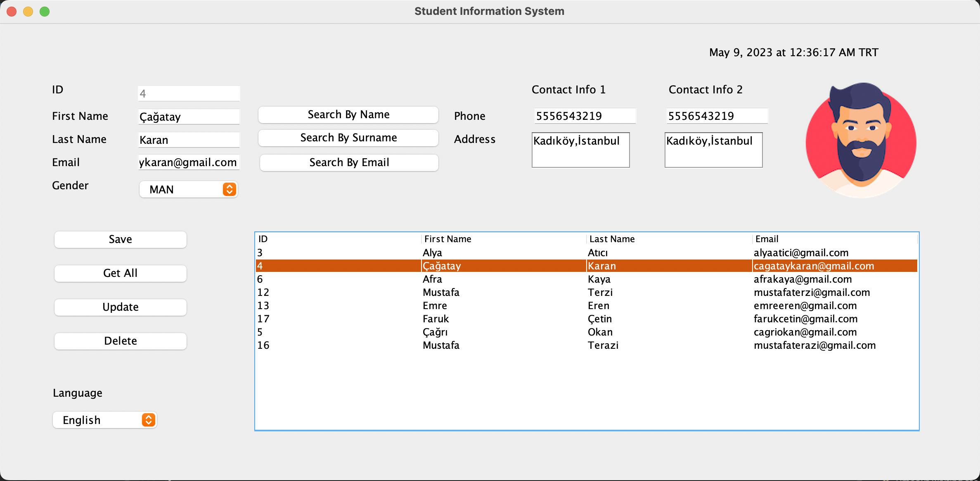Click the ID column header
Viewport: 980px width, 481px height.
pyautogui.click(x=263, y=238)
